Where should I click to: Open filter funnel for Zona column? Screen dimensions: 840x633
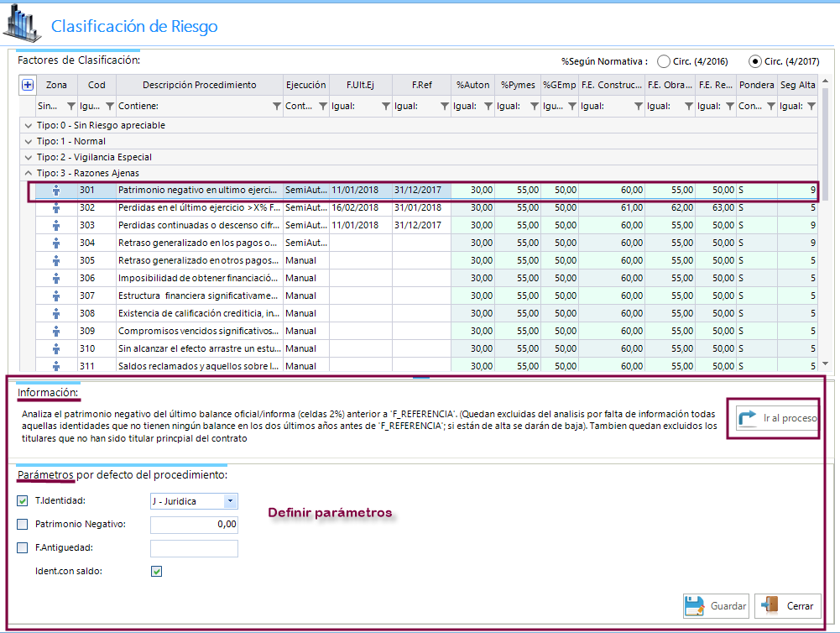(70, 106)
